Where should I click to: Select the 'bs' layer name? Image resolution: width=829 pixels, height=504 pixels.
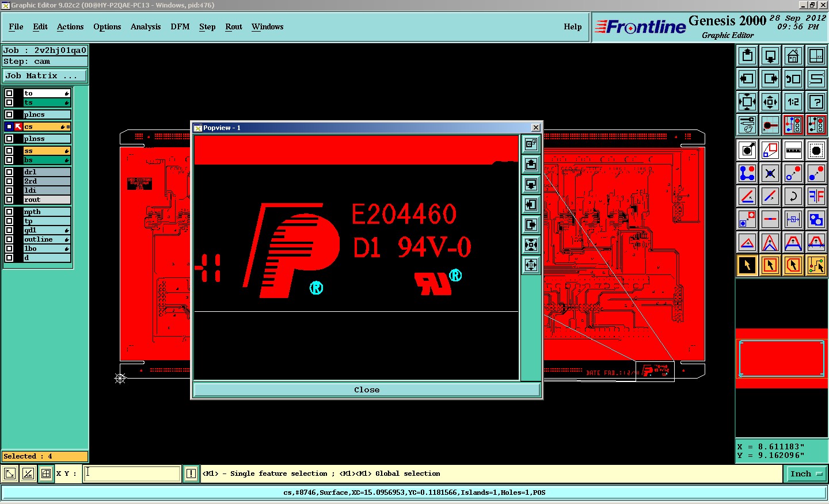coord(47,160)
